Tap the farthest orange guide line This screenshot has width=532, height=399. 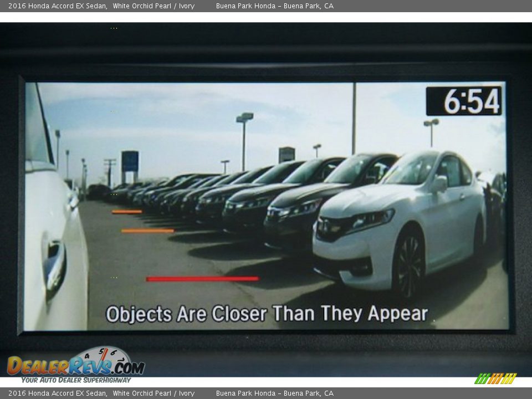click(127, 212)
